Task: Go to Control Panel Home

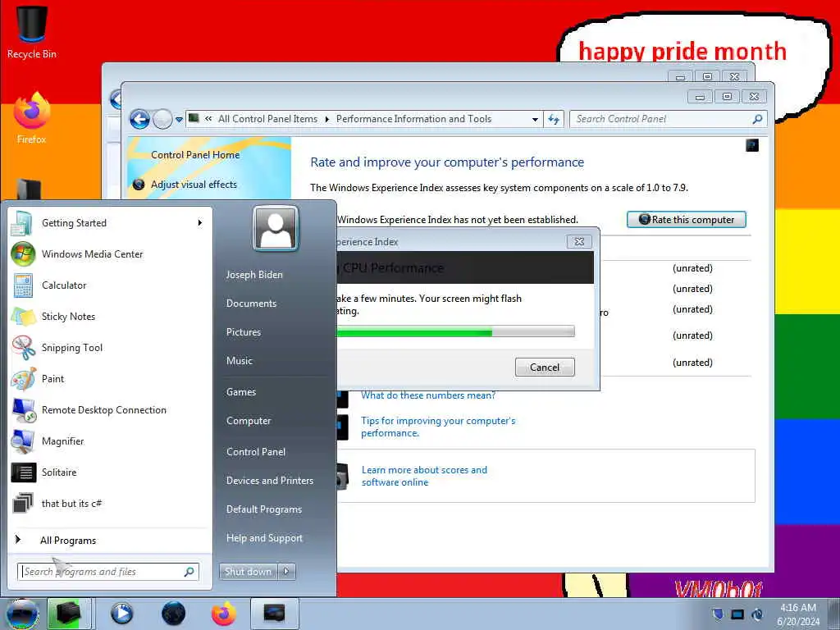Action: click(195, 155)
